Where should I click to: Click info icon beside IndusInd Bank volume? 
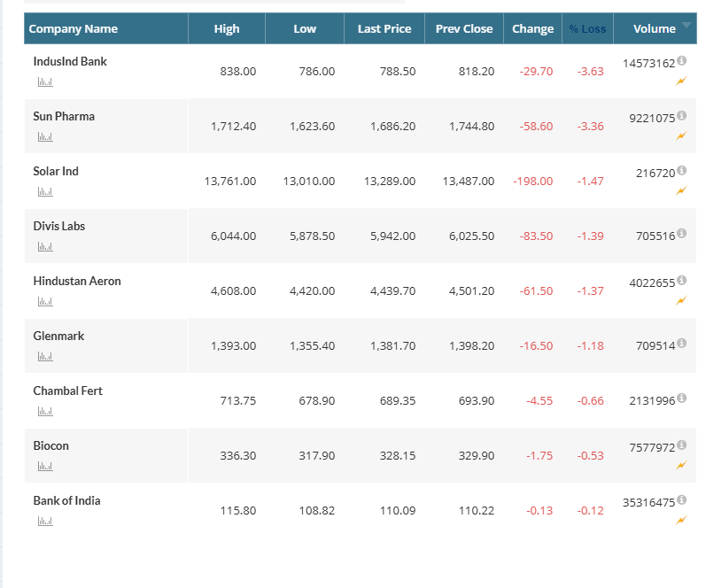[682, 60]
